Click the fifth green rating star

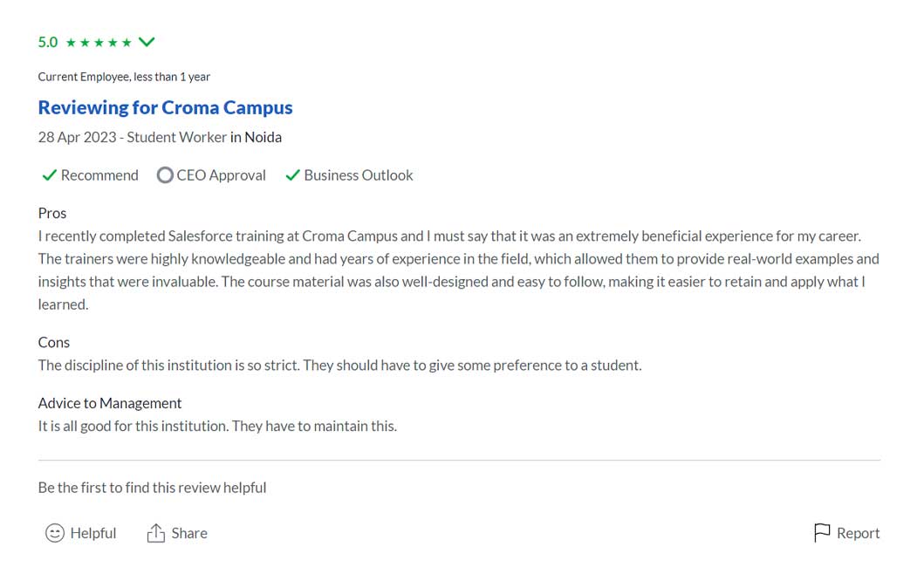click(x=127, y=43)
